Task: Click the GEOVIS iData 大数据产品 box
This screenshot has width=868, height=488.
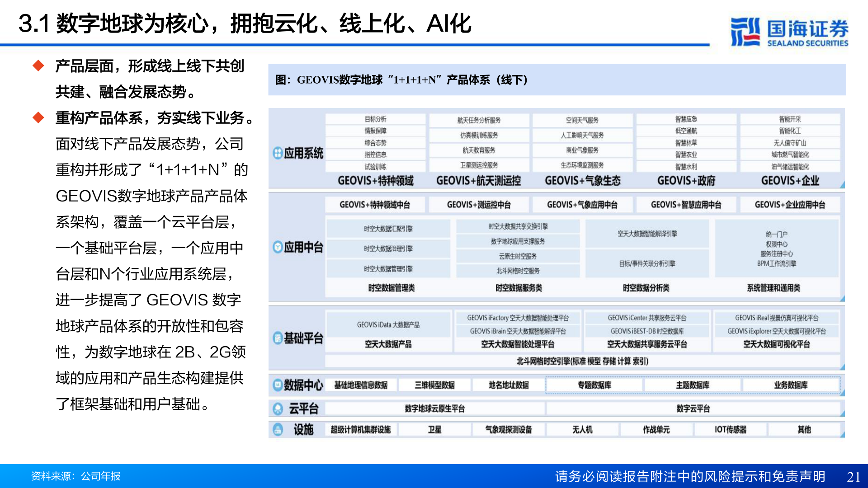Action: [x=388, y=325]
